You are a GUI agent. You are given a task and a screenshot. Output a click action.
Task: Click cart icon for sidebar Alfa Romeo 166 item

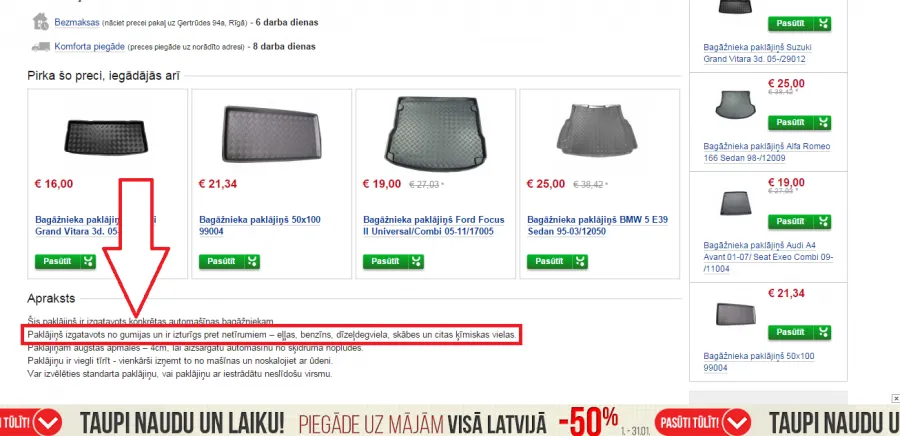(824, 123)
